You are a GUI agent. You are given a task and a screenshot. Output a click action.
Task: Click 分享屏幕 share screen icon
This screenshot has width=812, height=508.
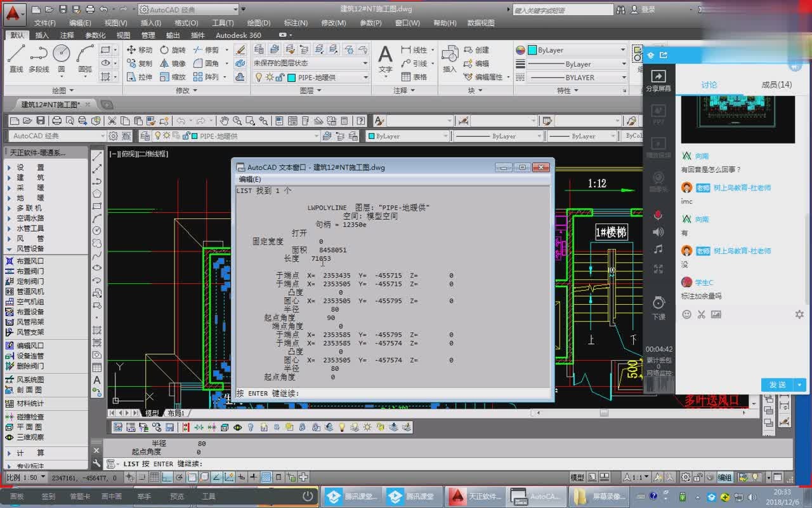click(658, 80)
